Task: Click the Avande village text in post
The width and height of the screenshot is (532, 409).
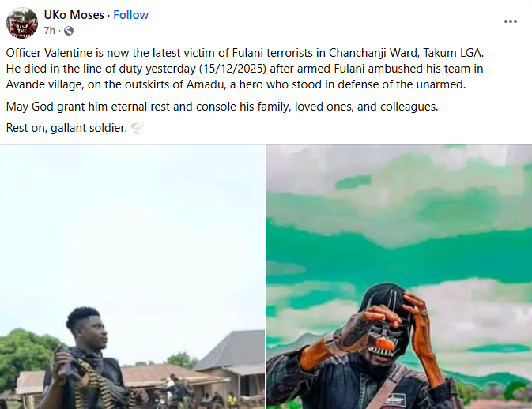Action: 45,84
